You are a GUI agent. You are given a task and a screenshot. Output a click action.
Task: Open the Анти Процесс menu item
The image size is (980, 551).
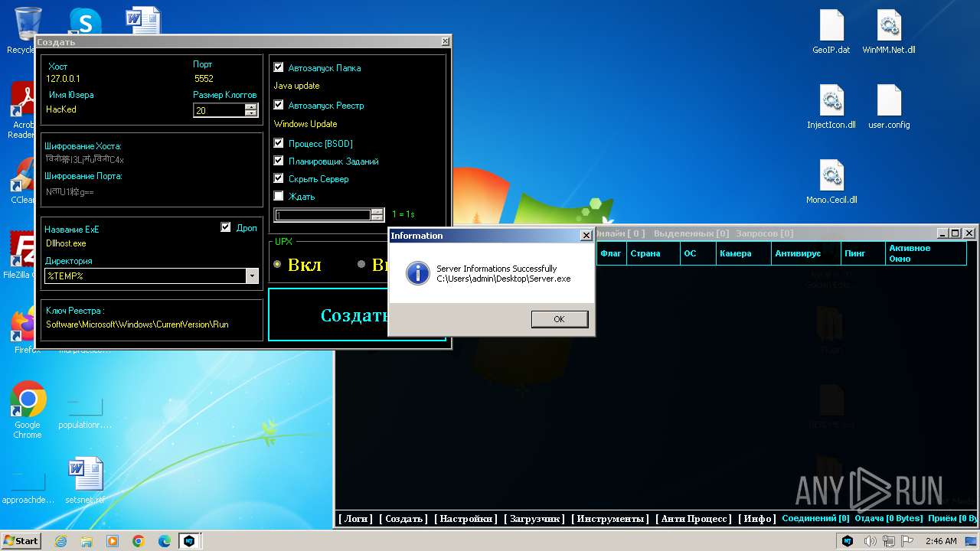click(x=694, y=519)
